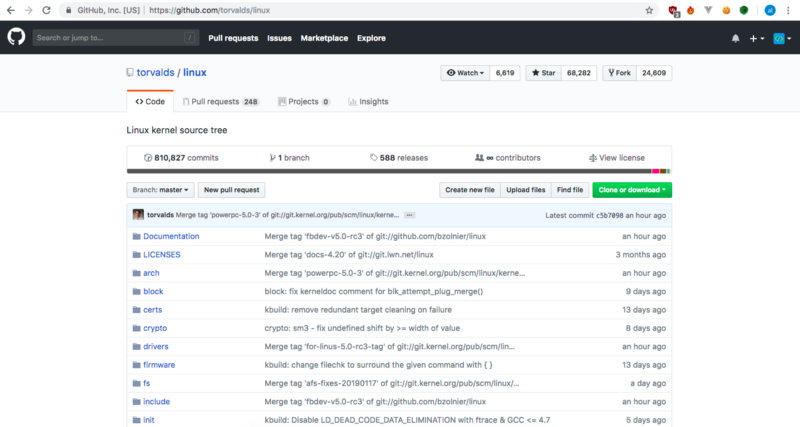This screenshot has width=800, height=427.
Task: Star the repository
Action: [x=544, y=73]
